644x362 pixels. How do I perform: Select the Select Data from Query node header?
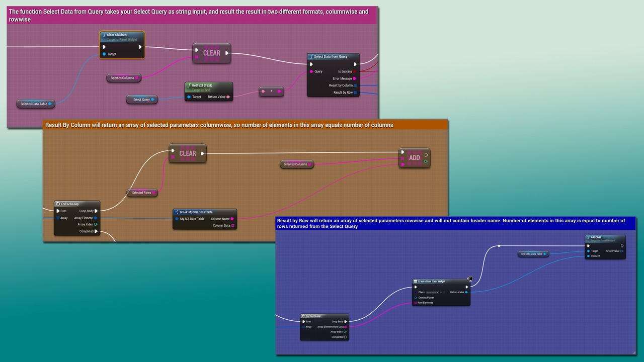[334, 57]
